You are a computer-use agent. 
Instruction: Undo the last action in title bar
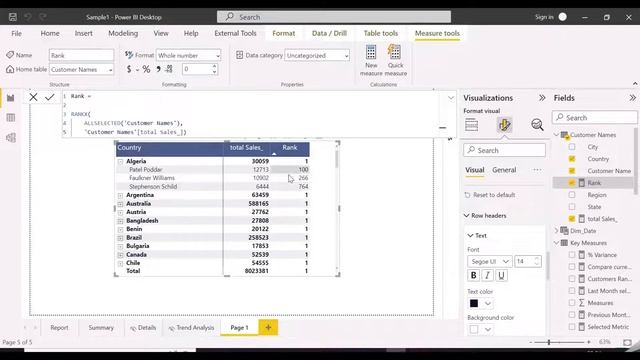(28, 17)
